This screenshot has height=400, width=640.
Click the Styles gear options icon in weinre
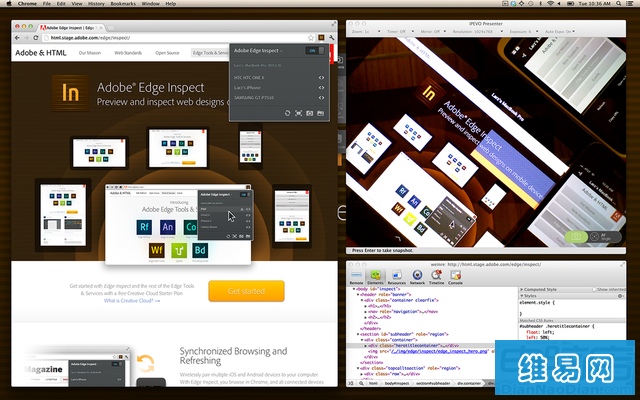pos(620,296)
